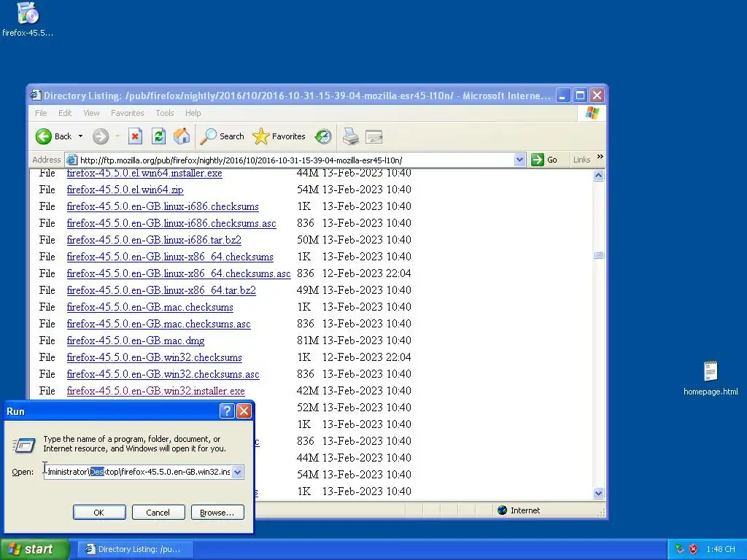Click Browse... in the Run dialog
Screen dimensions: 747x560
tap(217, 513)
